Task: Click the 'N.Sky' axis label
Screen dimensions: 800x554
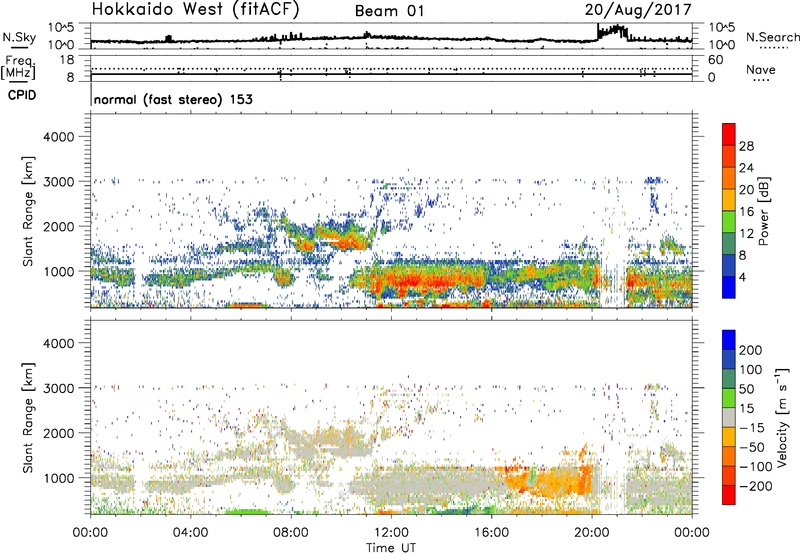Action: pos(19,37)
